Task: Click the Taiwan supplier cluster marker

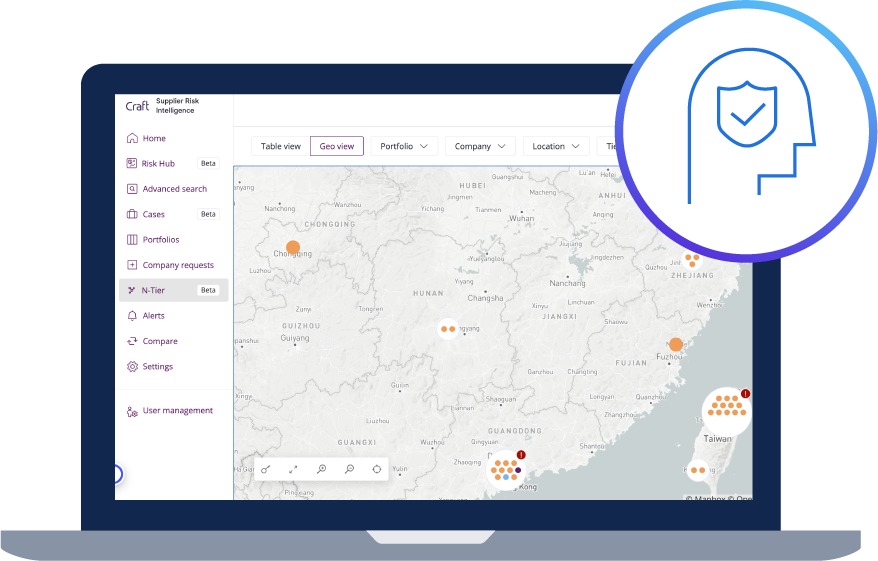Action: (x=727, y=410)
